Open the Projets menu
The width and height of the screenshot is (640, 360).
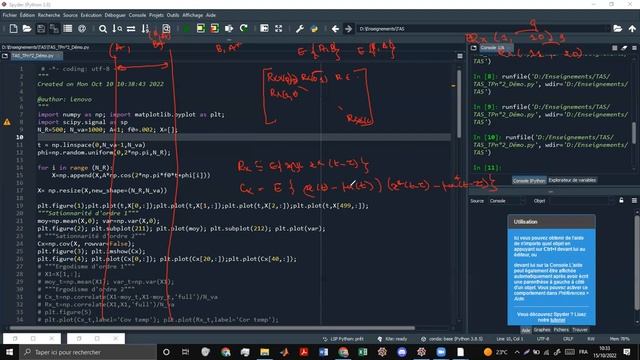point(156,15)
